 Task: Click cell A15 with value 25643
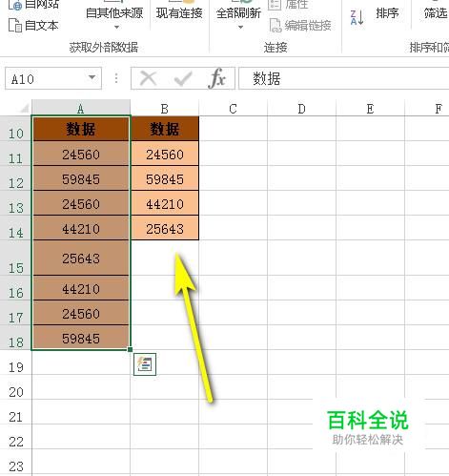[x=81, y=258]
